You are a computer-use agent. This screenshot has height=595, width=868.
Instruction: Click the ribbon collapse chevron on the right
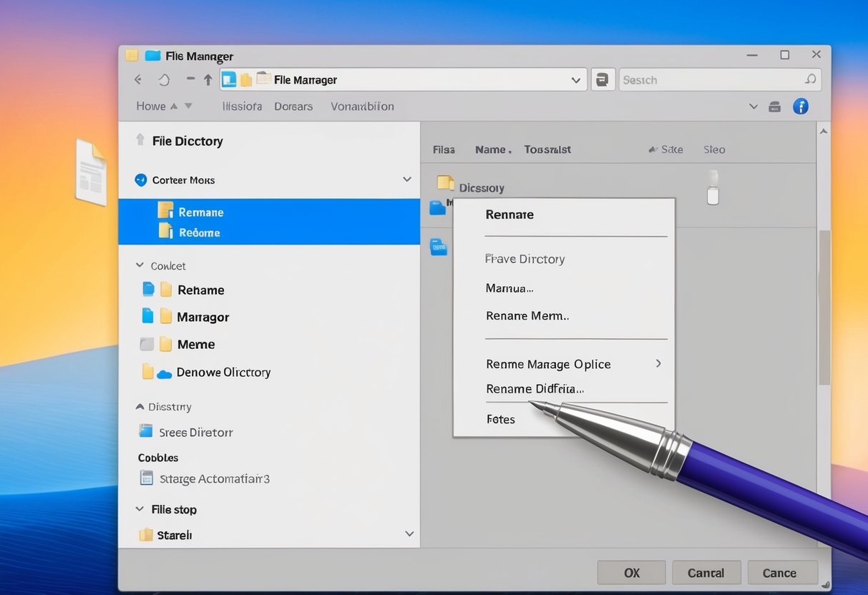pyautogui.click(x=753, y=106)
